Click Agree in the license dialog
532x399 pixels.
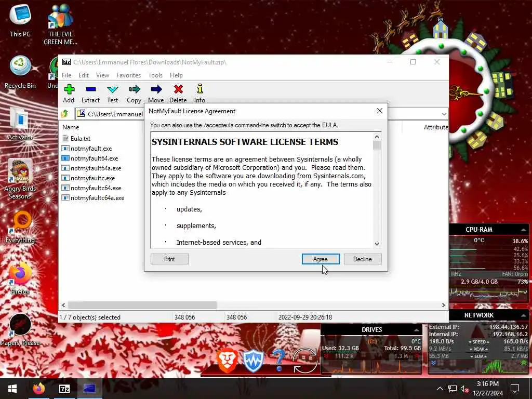point(321,259)
